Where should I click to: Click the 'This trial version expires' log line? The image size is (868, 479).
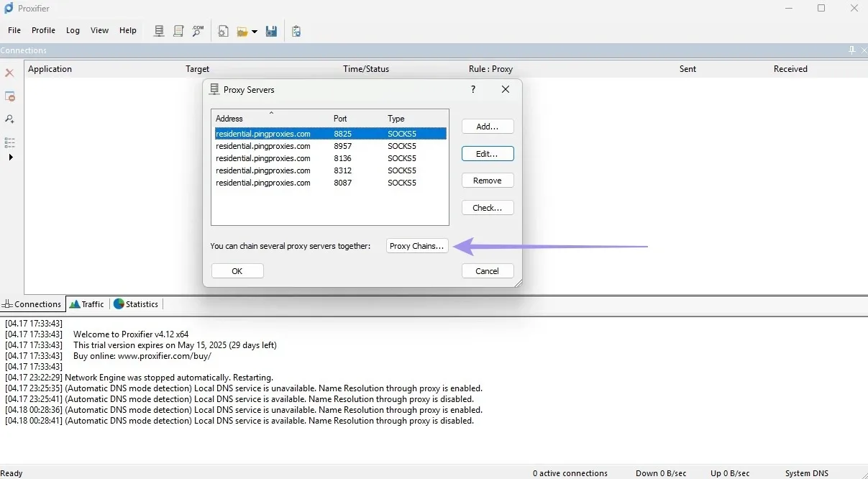click(141, 345)
